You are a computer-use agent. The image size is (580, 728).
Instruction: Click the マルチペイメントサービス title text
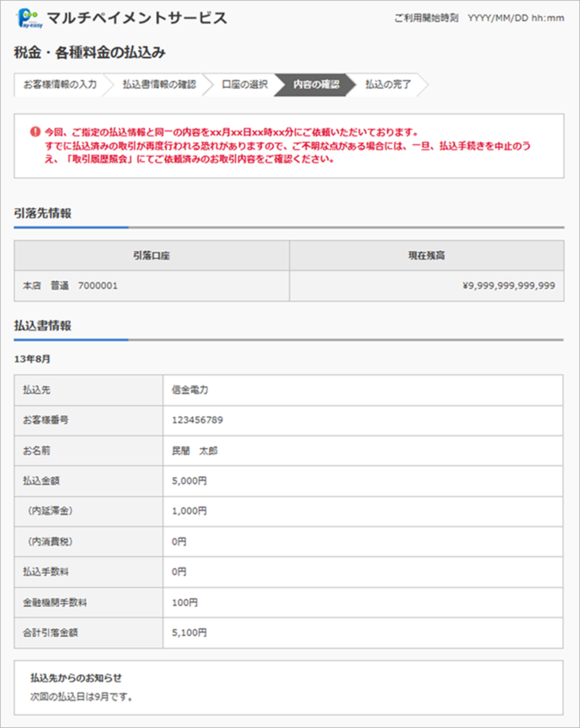tap(137, 18)
